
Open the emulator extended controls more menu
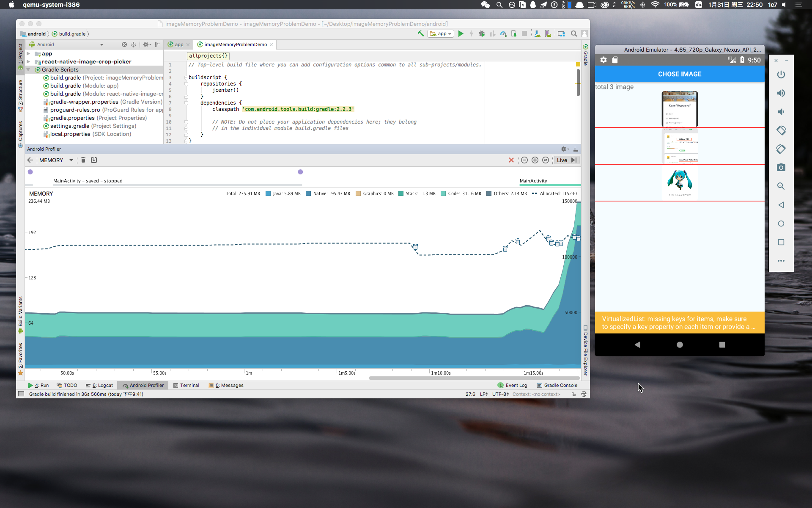tap(781, 261)
